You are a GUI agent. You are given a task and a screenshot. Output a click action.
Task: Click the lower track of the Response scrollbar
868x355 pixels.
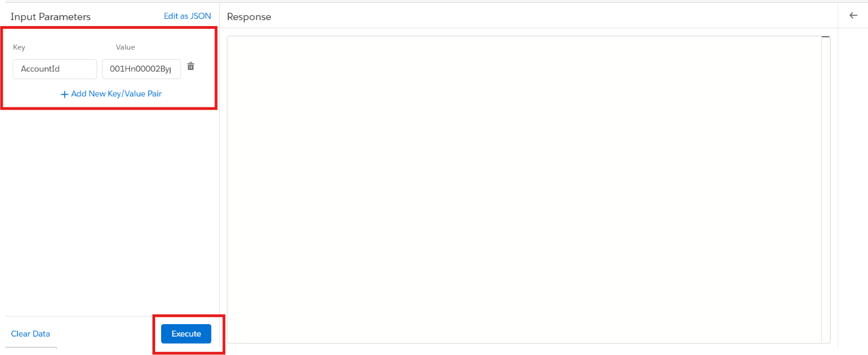click(826, 271)
